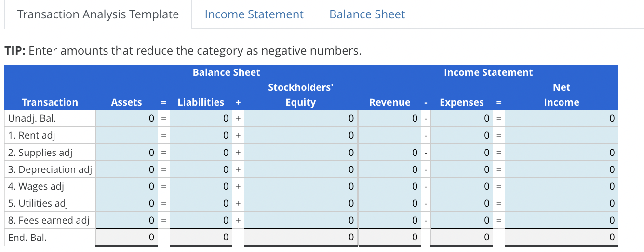Click Revenue field in Wages adj row
This screenshot has height=252, width=644.
(x=389, y=186)
